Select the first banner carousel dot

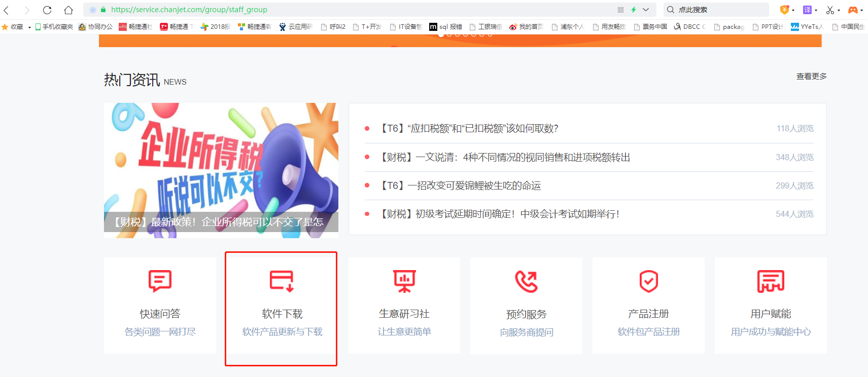click(x=441, y=35)
